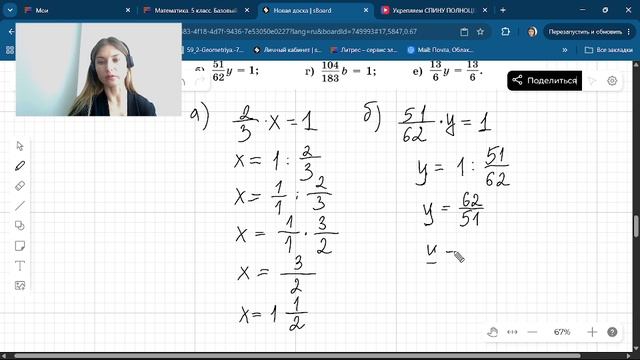The height and width of the screenshot is (360, 640).
Task: Select the text tool
Action: tap(20, 266)
